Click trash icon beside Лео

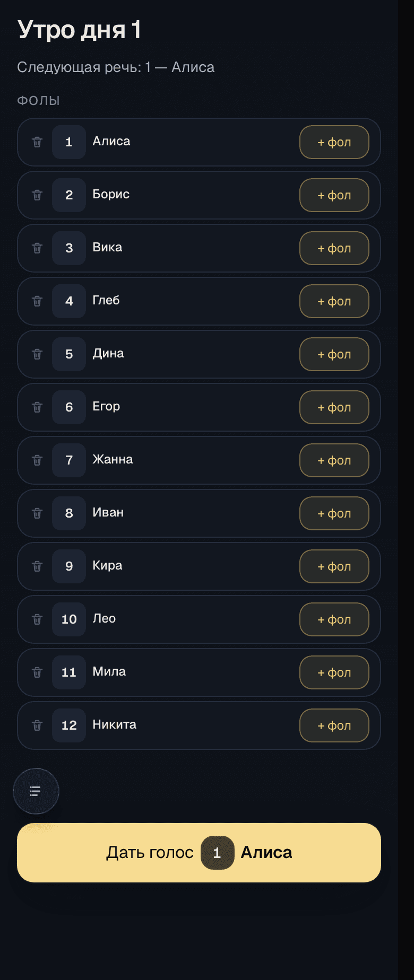coord(37,619)
